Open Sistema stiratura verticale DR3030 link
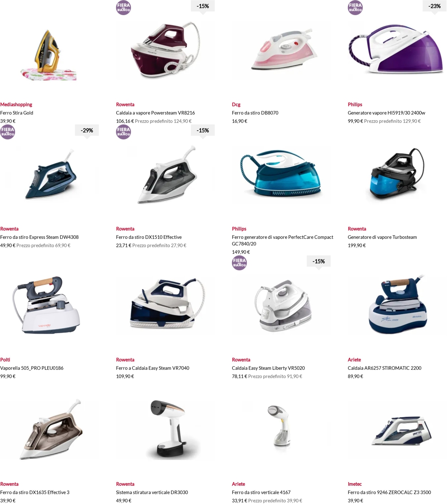This screenshot has height=504, width=447. tap(152, 492)
